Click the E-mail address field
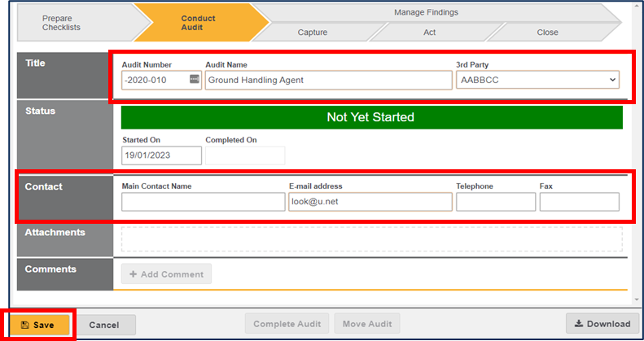 (x=370, y=202)
